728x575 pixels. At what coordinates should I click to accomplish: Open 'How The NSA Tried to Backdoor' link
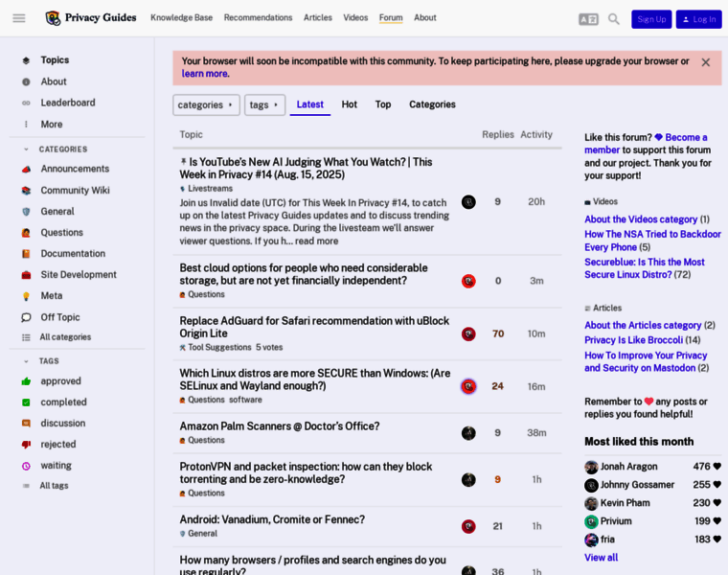tap(652, 241)
